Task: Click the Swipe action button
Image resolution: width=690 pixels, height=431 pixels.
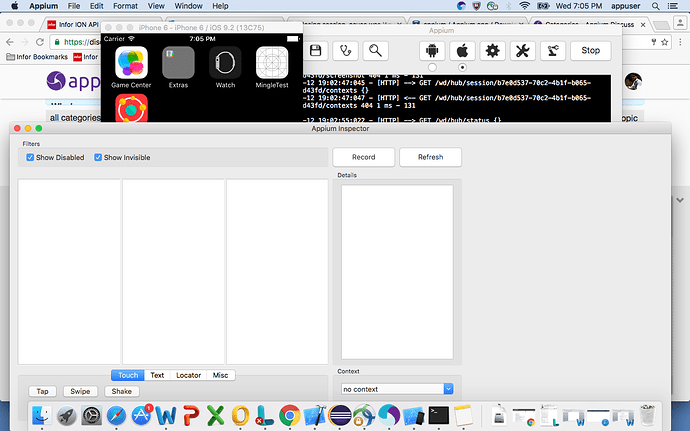Action: pos(80,391)
